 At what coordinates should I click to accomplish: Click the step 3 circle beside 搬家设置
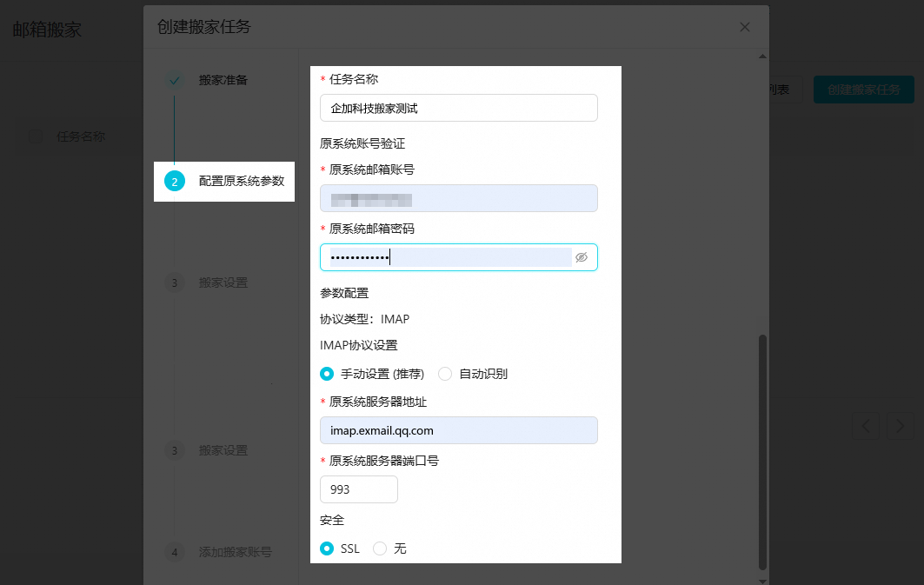pos(174,283)
